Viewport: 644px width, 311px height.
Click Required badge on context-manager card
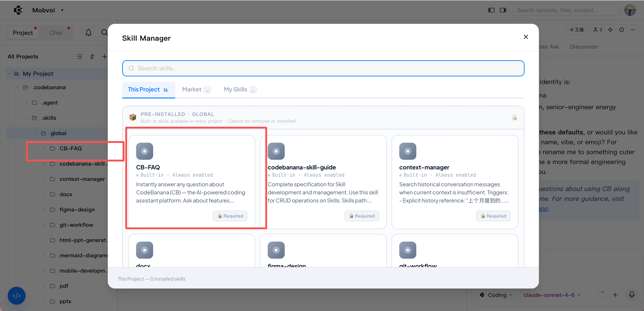coord(493,216)
